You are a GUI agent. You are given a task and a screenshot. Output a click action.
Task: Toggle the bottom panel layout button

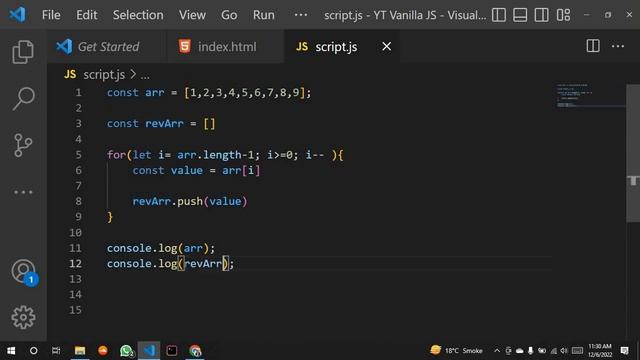520,15
